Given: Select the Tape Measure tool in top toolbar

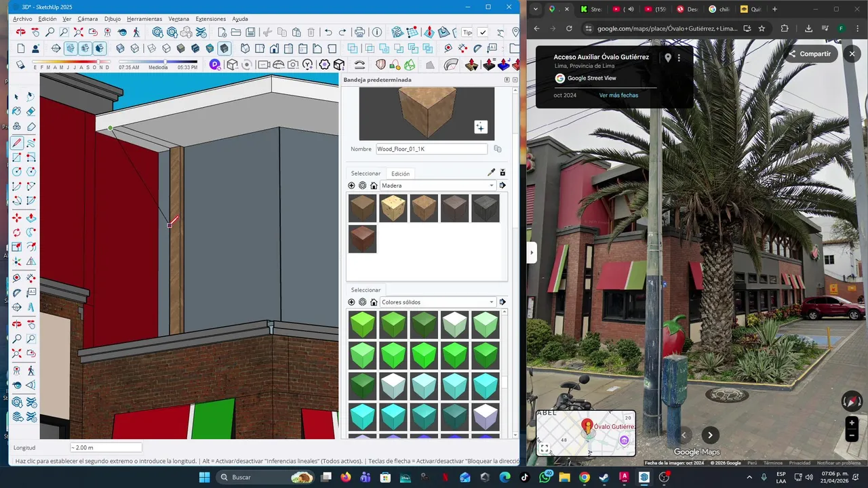Looking at the screenshot, I should tap(448, 48).
